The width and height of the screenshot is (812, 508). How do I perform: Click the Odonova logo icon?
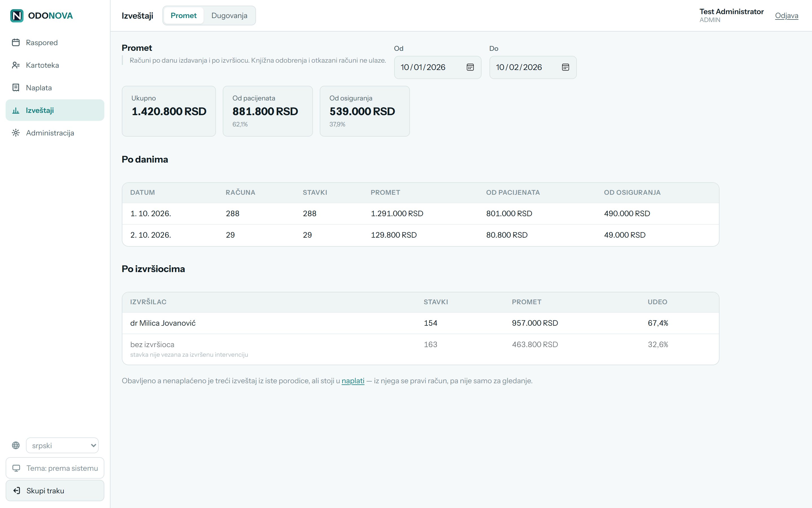pos(17,16)
